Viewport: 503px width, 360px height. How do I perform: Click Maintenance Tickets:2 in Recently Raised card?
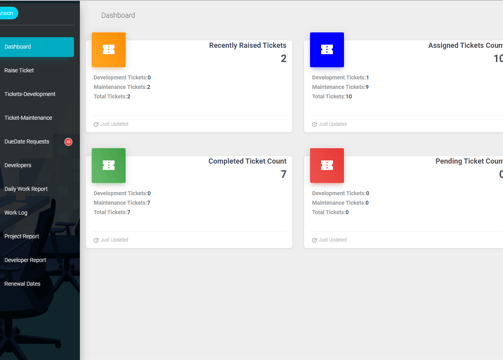point(122,87)
